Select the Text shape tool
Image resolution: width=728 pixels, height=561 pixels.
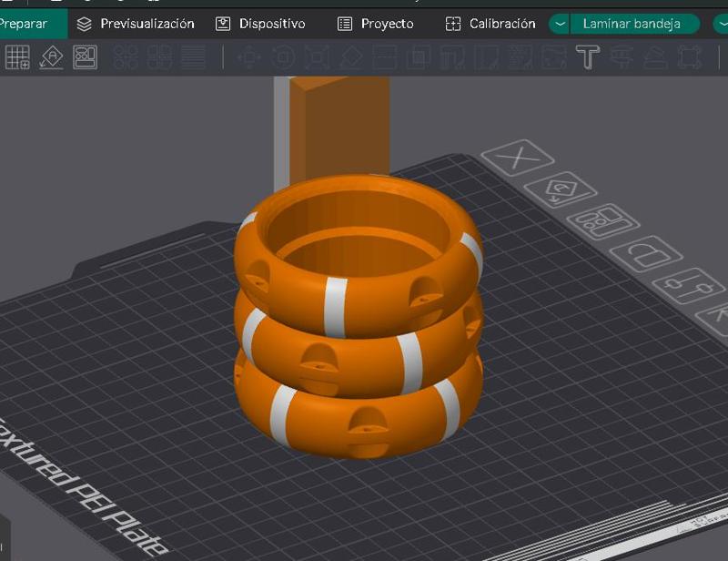click(588, 57)
